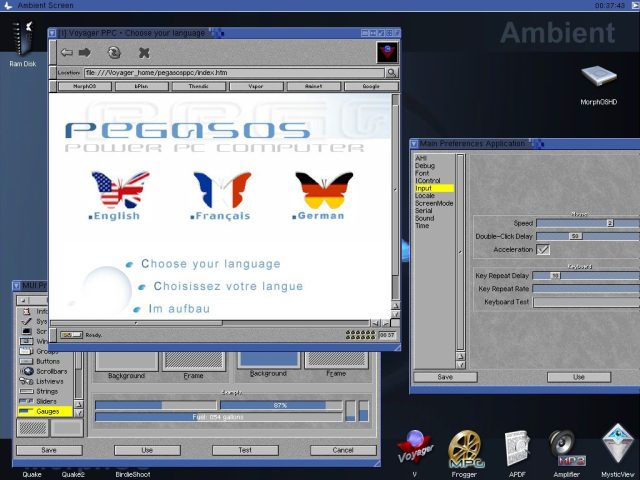
Task: Click the Back arrow in Voyager toolbar
Action: coord(67,52)
